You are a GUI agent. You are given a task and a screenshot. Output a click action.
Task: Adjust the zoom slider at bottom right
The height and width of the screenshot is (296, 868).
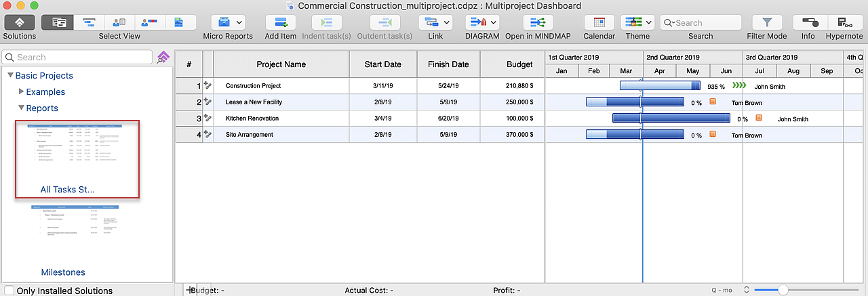783,290
